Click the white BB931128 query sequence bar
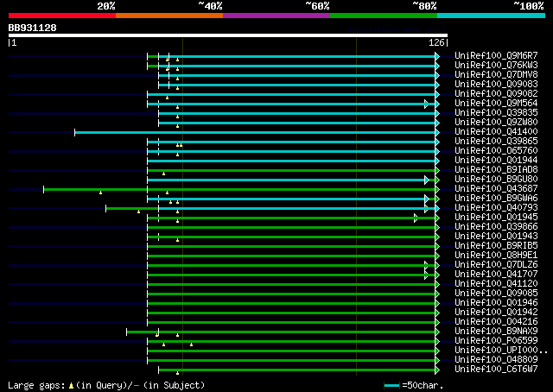The image size is (553, 392). [x=228, y=35]
